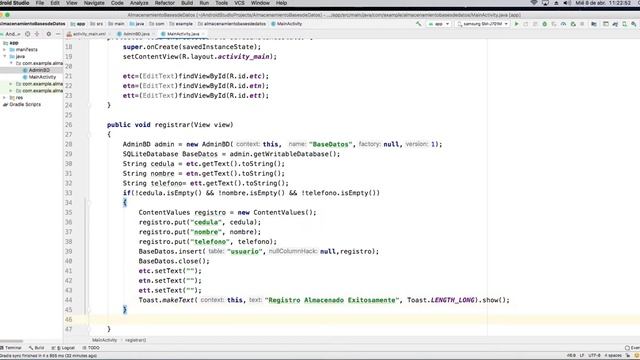
Task: Click the Make Project hammer icon
Action: pyautogui.click(x=418, y=24)
